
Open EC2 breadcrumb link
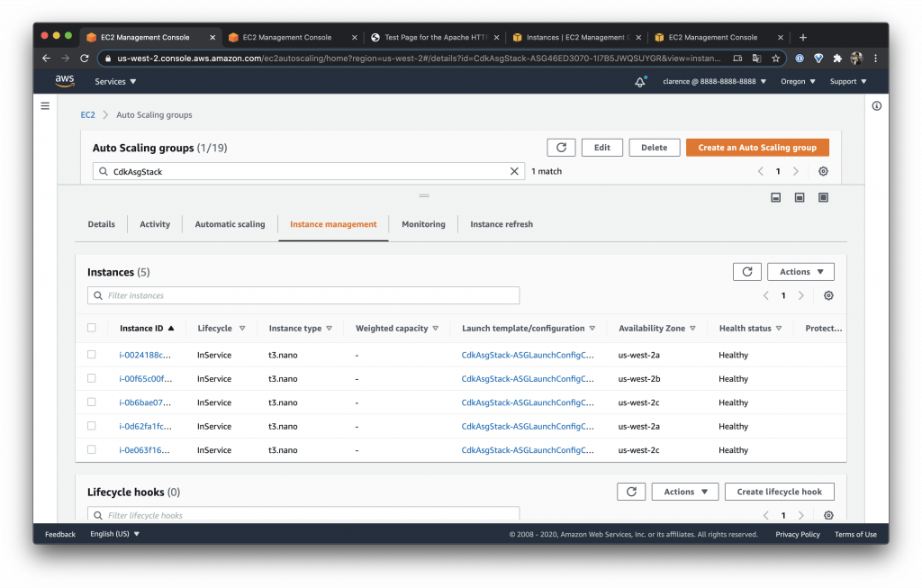pyautogui.click(x=87, y=114)
